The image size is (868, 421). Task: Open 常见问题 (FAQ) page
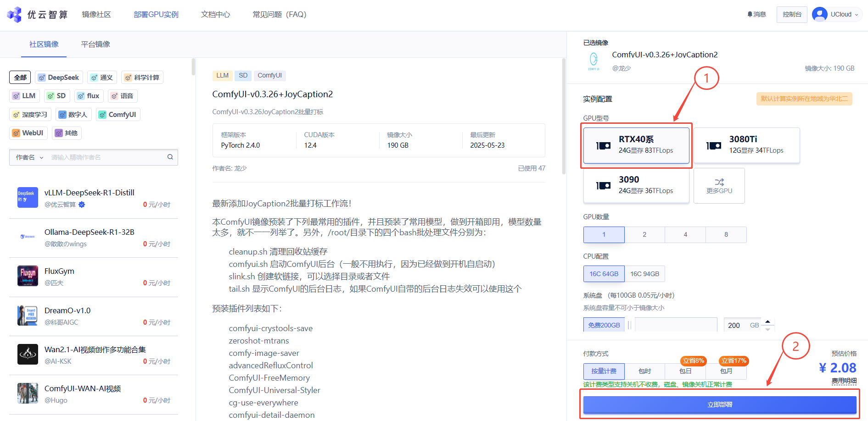[280, 15]
